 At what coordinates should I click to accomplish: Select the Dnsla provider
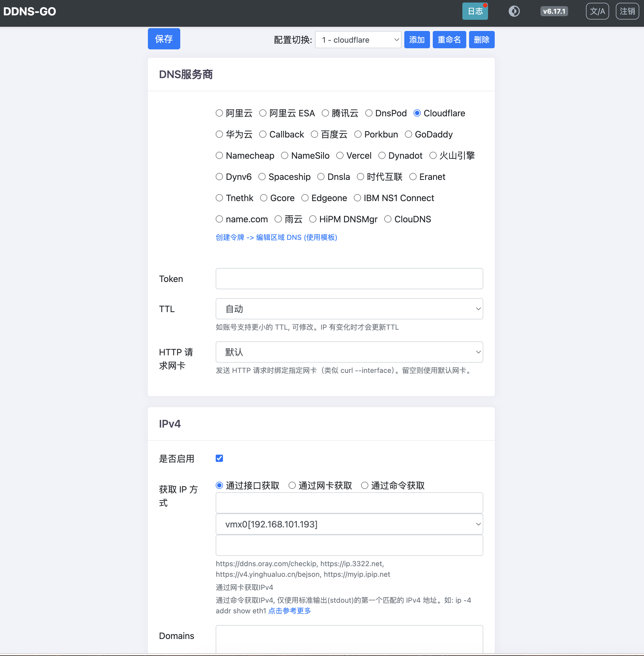tap(321, 177)
